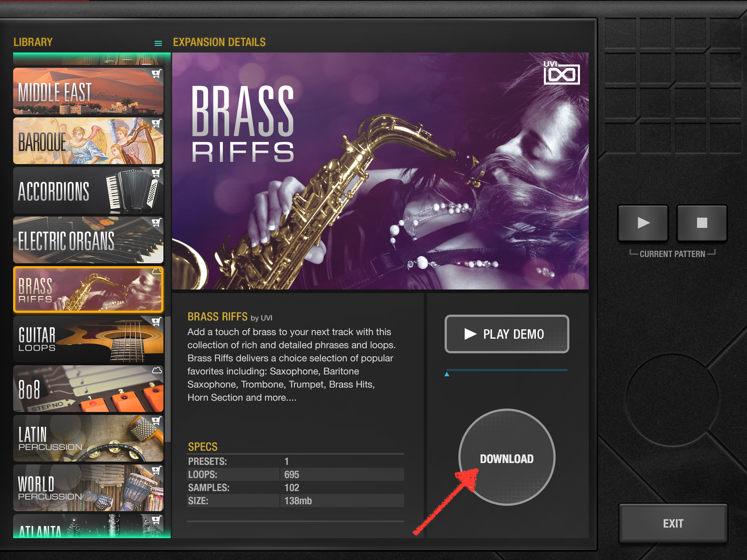
Task: Tap the cart icon on Accordions
Action: coord(156,173)
